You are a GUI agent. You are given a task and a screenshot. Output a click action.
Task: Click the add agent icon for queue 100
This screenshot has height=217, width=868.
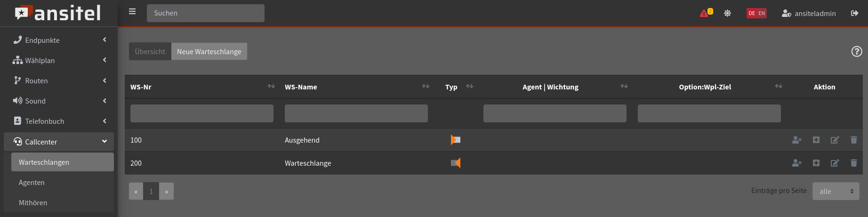[x=796, y=140]
